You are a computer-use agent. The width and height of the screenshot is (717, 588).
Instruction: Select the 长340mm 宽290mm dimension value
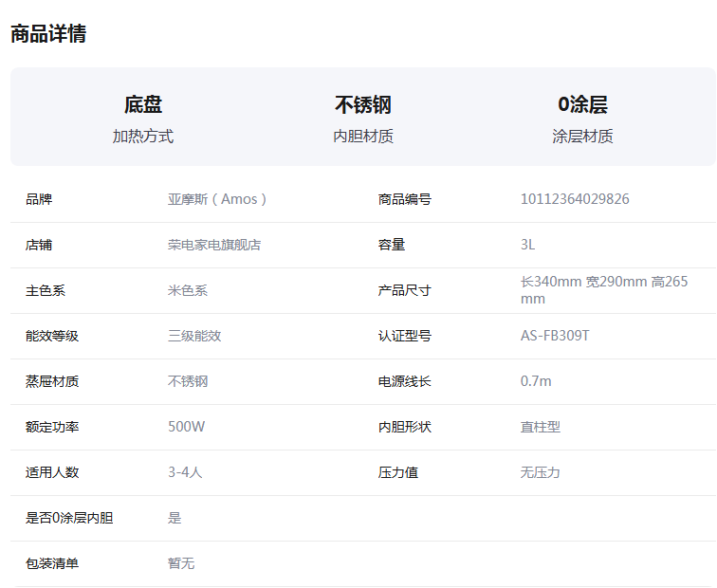coord(604,290)
